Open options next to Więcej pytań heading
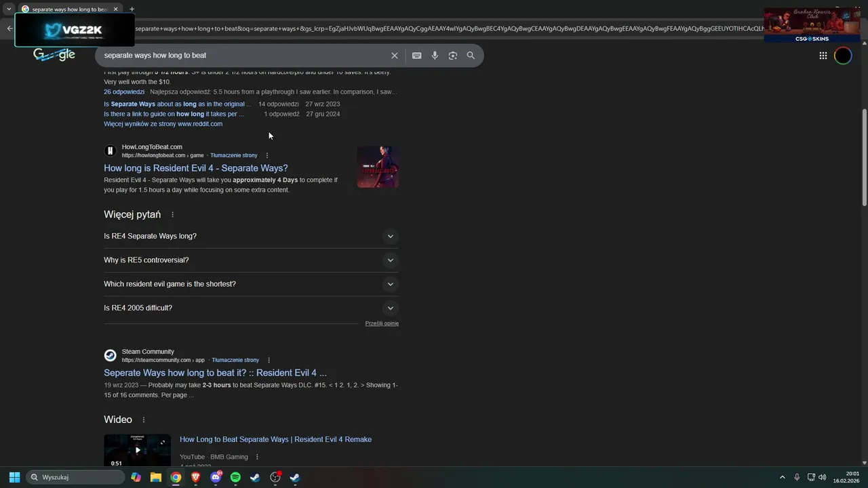Image resolution: width=868 pixels, height=488 pixels. tap(172, 215)
